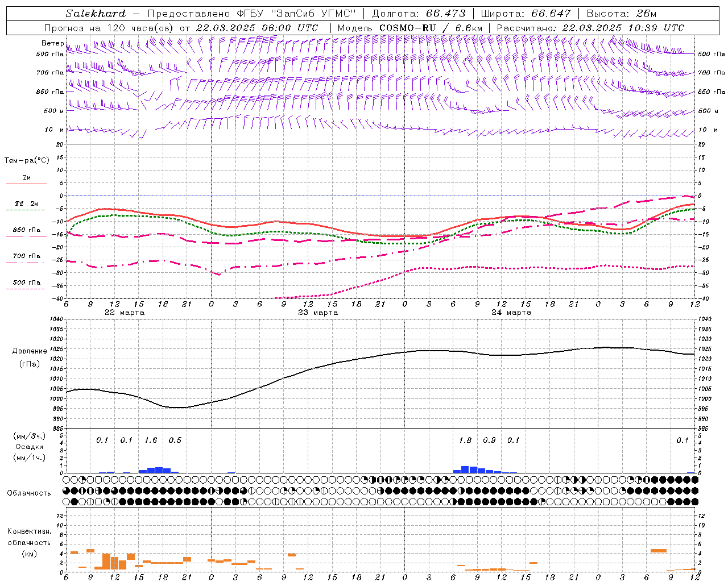
Task: Click the '700 гПа' temperature legend entry
Action: (x=27, y=256)
